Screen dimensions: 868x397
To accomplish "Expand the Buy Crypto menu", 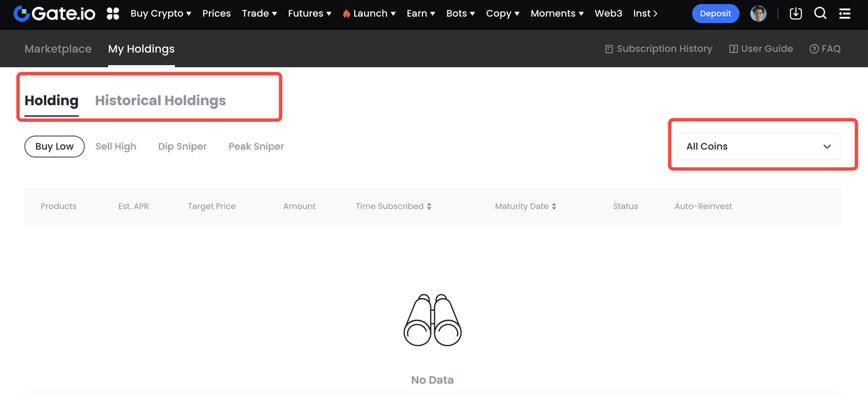I will point(161,14).
